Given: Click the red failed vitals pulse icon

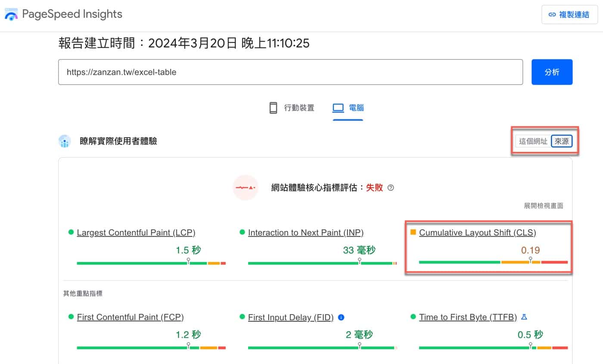Looking at the screenshot, I should [x=245, y=188].
